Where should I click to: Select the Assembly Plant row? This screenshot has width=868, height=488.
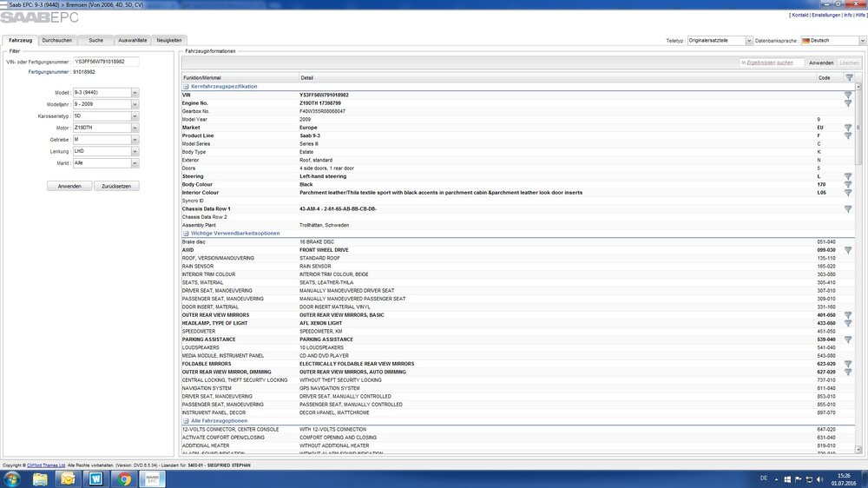point(518,226)
